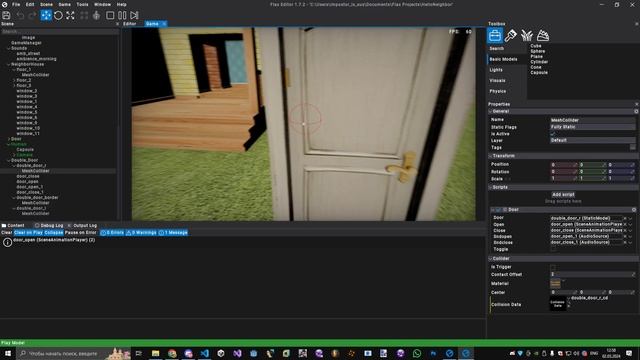Open Layer Default dropdown
The height and width of the screenshot is (360, 640).
[x=592, y=140]
